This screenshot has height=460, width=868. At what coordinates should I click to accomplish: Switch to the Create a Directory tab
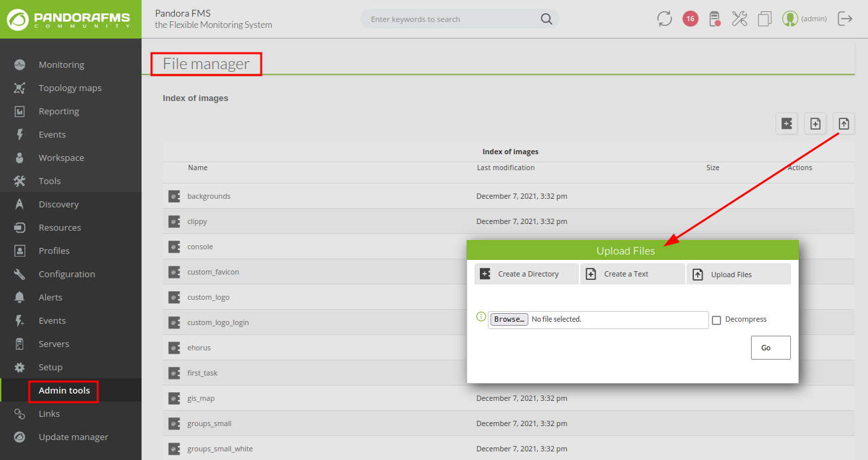526,274
